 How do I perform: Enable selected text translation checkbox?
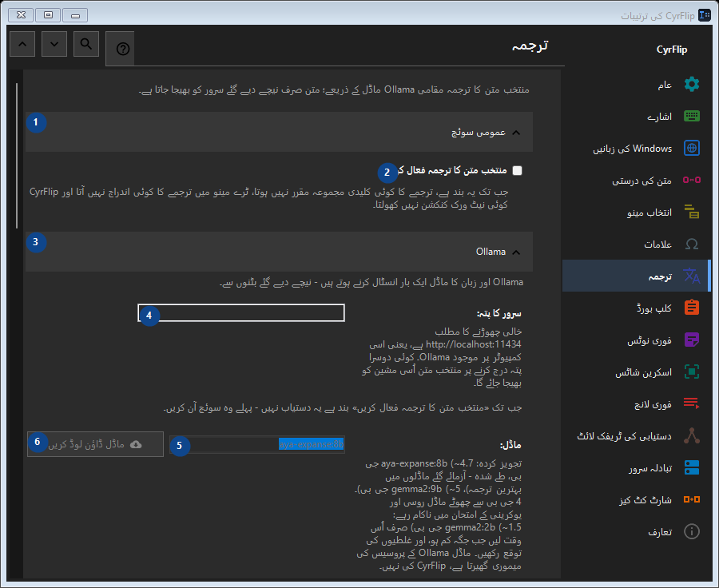(517, 170)
